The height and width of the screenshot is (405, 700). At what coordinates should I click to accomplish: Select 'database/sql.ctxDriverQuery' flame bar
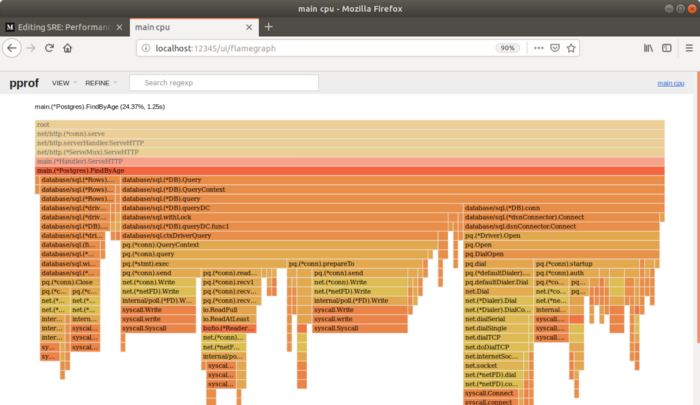click(x=279, y=236)
